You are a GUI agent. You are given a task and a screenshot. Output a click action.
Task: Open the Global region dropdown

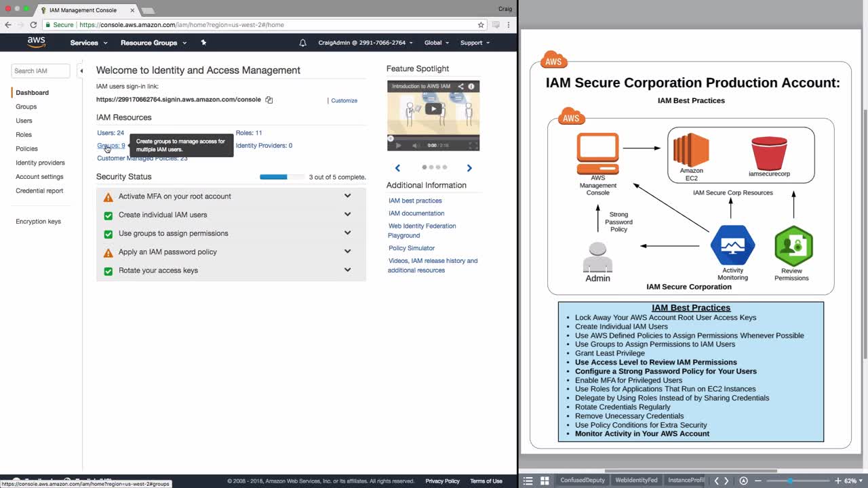coord(437,43)
